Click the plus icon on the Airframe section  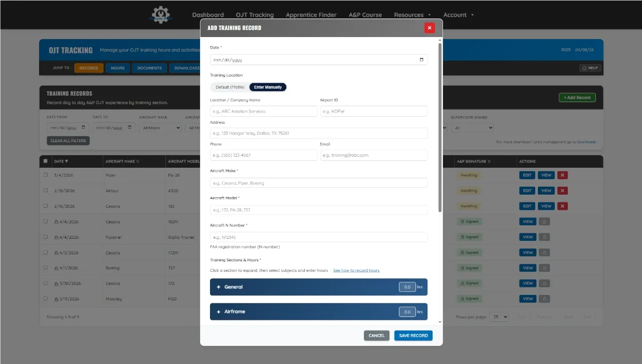pos(219,311)
